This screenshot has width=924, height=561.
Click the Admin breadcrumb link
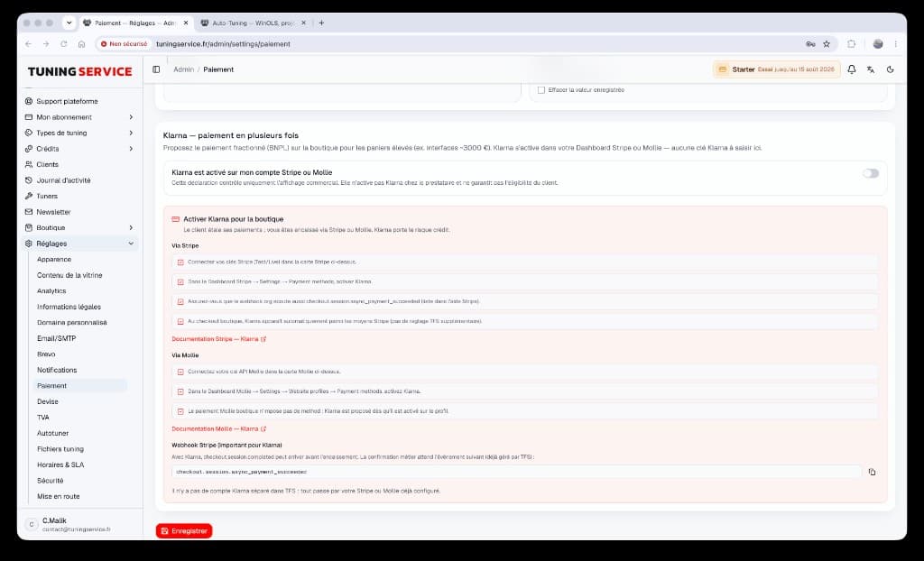[183, 69]
